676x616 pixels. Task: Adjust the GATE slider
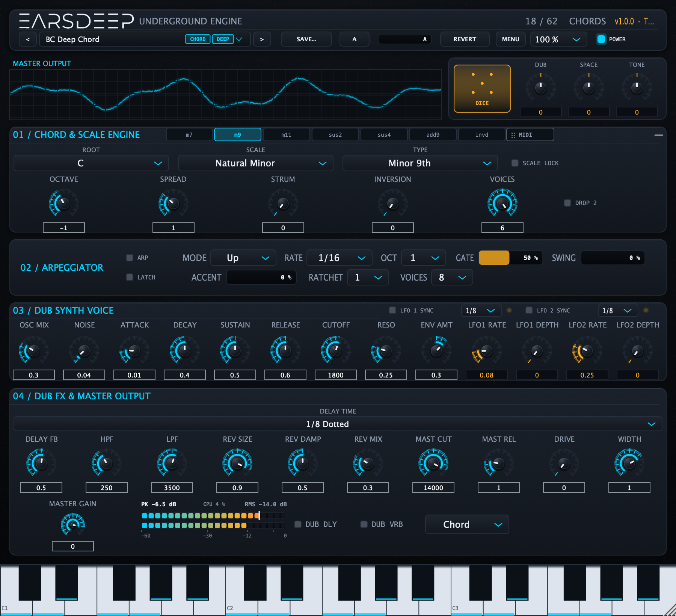coord(510,258)
